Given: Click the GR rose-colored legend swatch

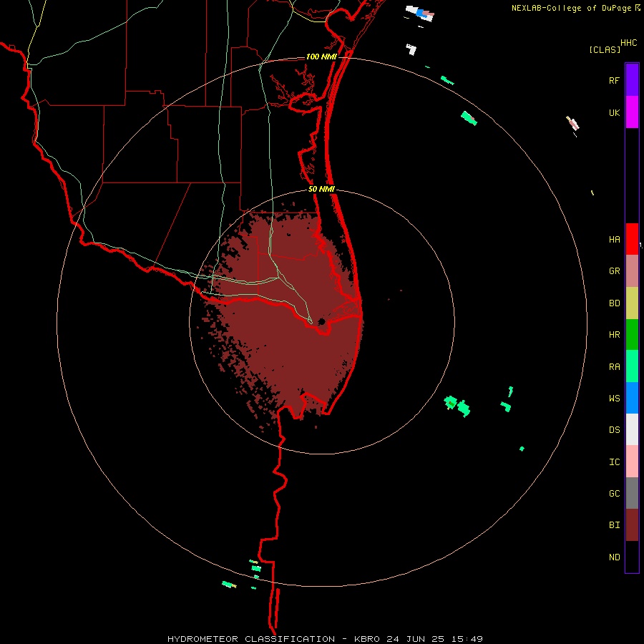Looking at the screenshot, I should click(x=632, y=271).
